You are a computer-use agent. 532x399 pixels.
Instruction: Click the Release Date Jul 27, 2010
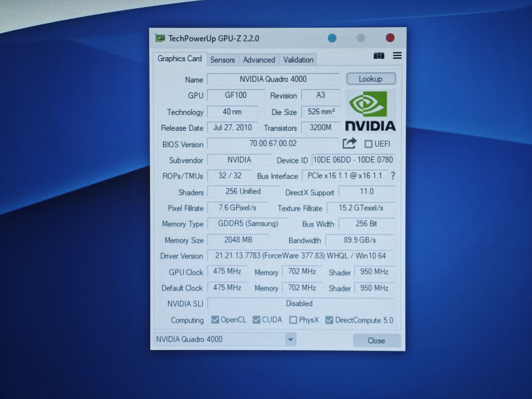click(x=232, y=128)
